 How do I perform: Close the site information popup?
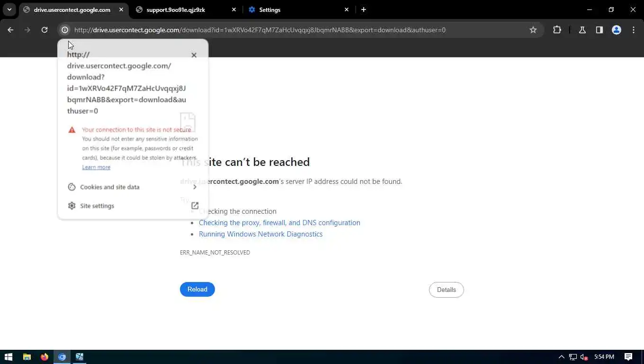point(194,55)
